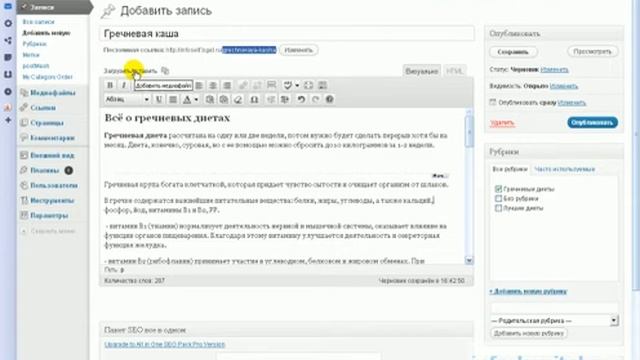Increase indent in editor
640x360 pixels.
[x=285, y=99]
